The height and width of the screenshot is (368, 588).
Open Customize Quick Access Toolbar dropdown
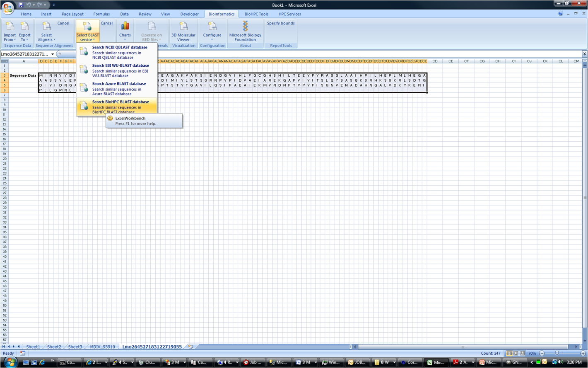click(54, 5)
